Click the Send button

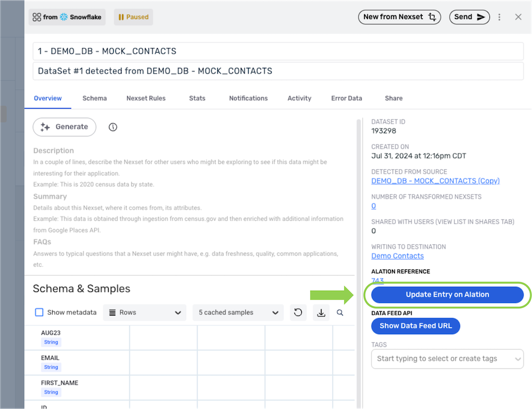click(469, 17)
